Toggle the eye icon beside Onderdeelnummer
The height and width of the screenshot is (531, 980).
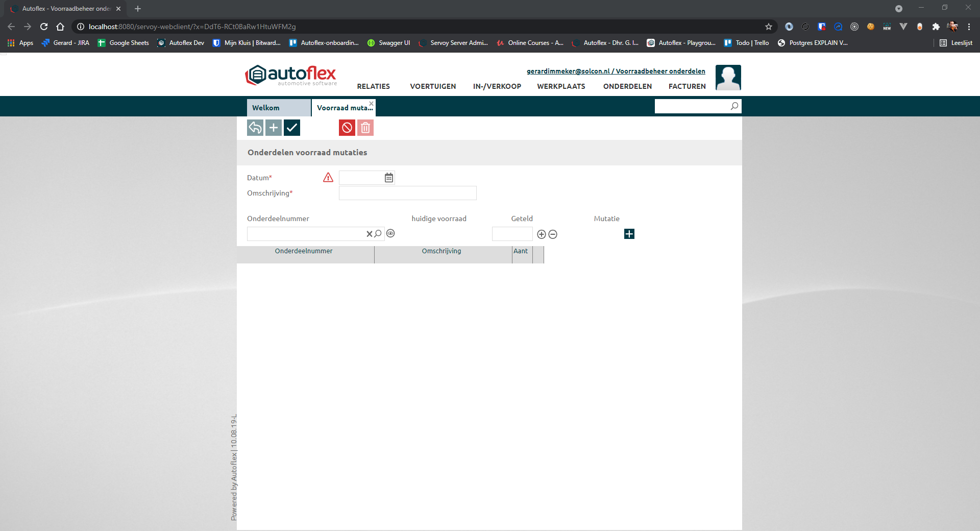coord(390,233)
